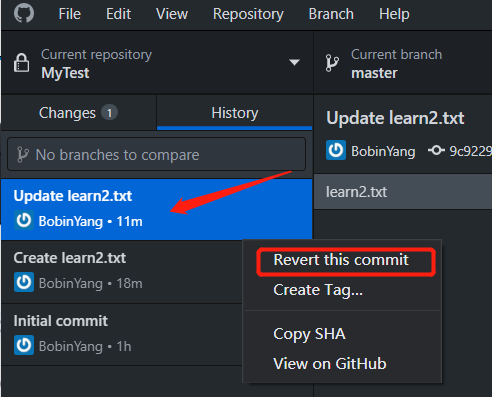Choose Revert this commit from context menu
This screenshot has height=397, width=492.
(x=341, y=260)
